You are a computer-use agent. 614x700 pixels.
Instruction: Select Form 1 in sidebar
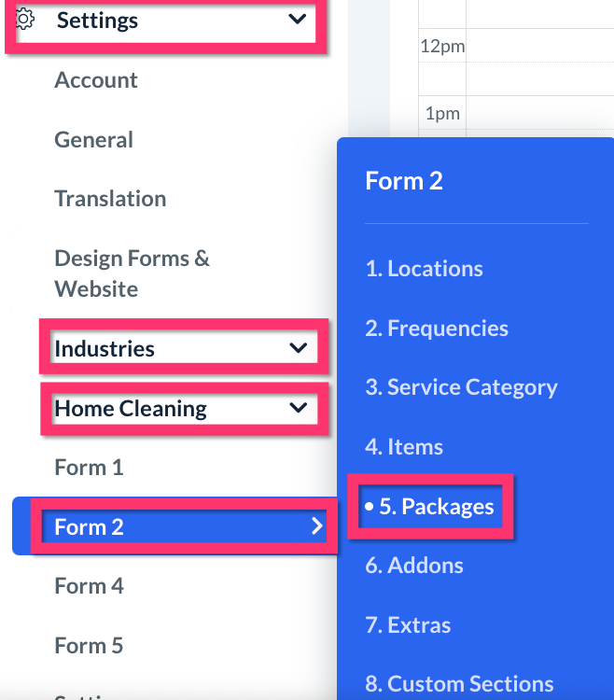tap(89, 467)
